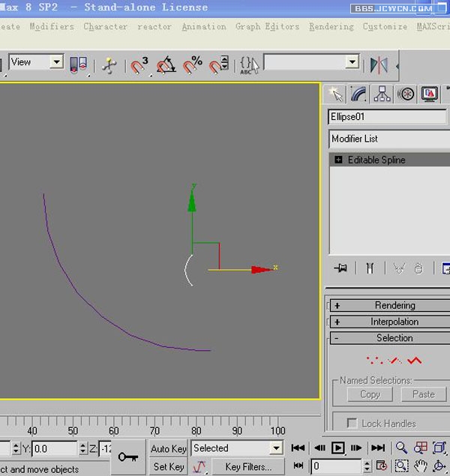Toggle the Spinner Snap icon

pyautogui.click(x=218, y=65)
